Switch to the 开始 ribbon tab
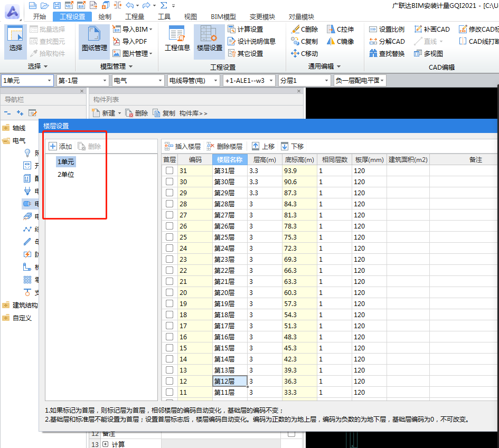Screen dimensions: 499x448 [40, 16]
